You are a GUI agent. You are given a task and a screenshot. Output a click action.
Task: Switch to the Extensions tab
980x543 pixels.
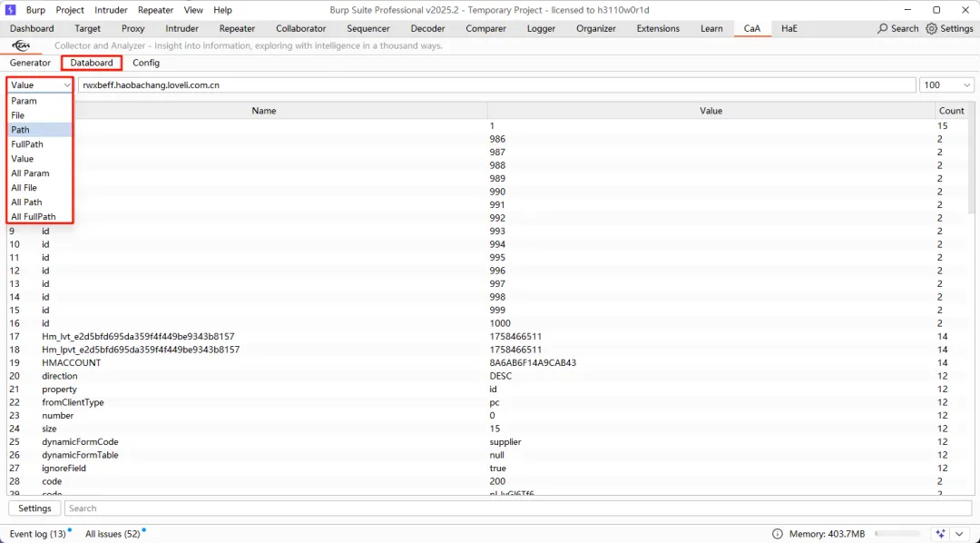pos(658,29)
